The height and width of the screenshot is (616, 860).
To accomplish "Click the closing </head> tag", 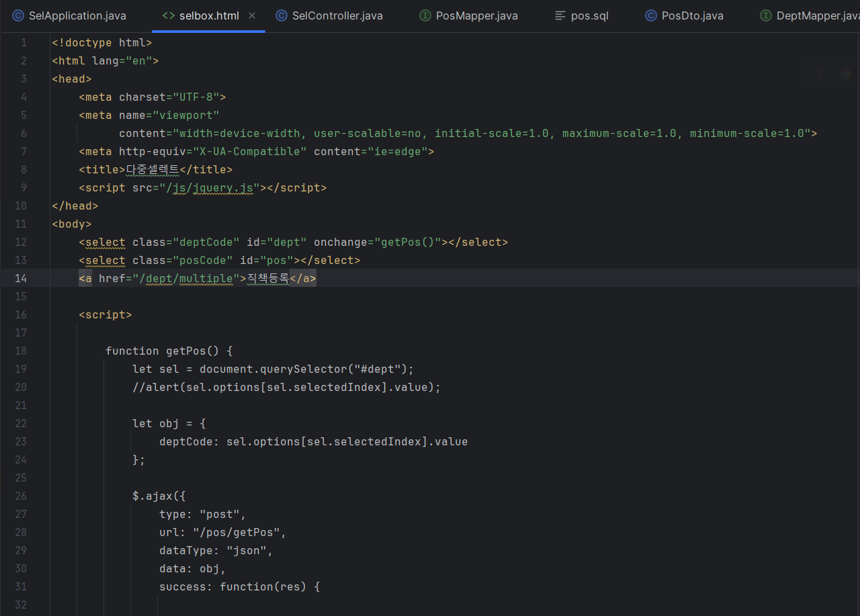I will coord(75,206).
